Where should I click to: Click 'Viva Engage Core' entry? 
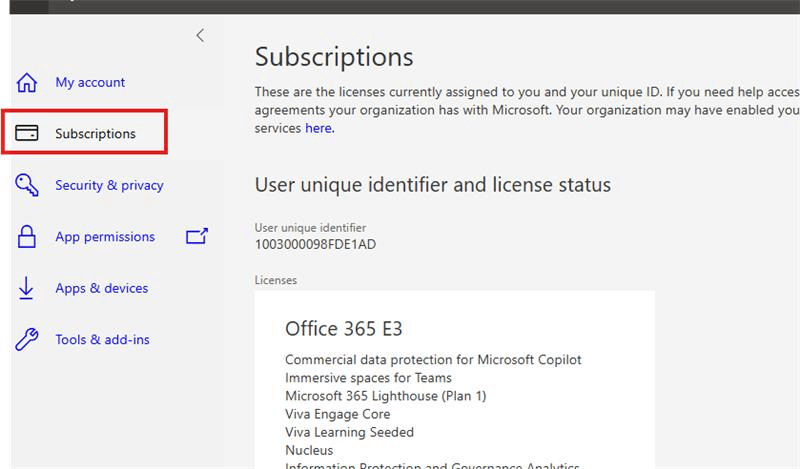point(338,414)
